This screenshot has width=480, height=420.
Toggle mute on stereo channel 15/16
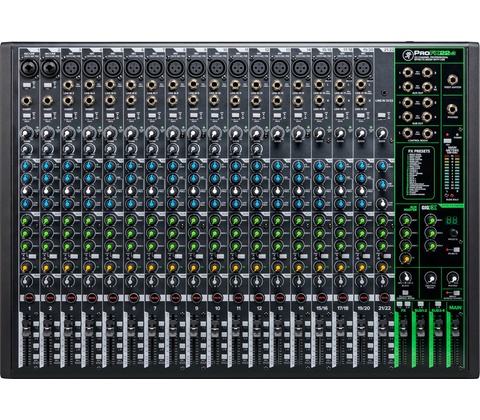click(x=322, y=297)
